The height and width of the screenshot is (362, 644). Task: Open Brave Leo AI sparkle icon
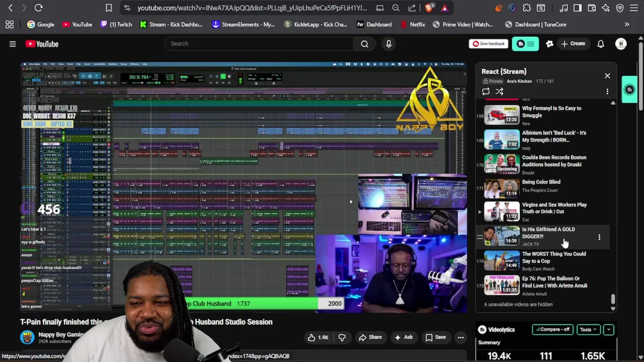click(x=606, y=8)
